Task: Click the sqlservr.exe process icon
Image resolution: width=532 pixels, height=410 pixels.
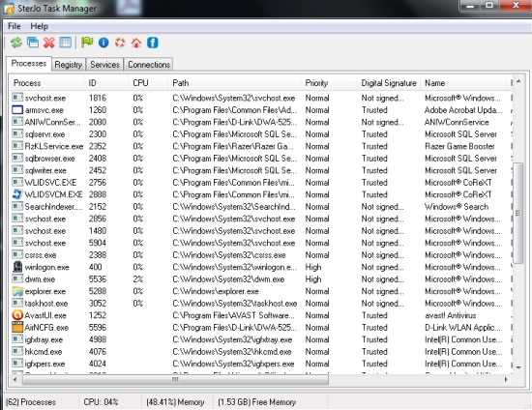Action: click(17, 134)
